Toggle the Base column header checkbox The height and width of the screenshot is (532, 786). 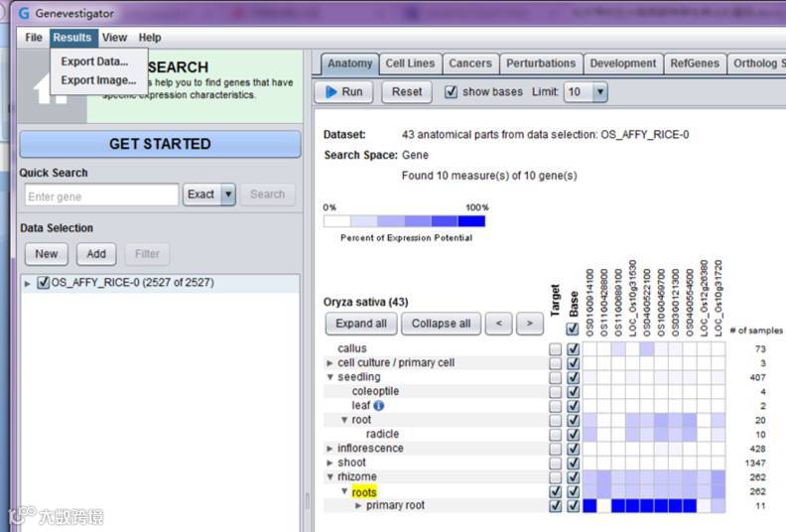(573, 329)
